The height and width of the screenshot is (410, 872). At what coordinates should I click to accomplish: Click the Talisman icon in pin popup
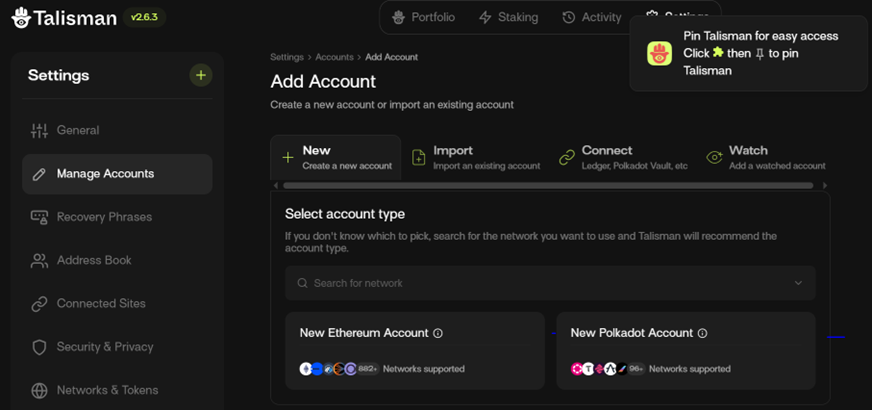pyautogui.click(x=660, y=53)
